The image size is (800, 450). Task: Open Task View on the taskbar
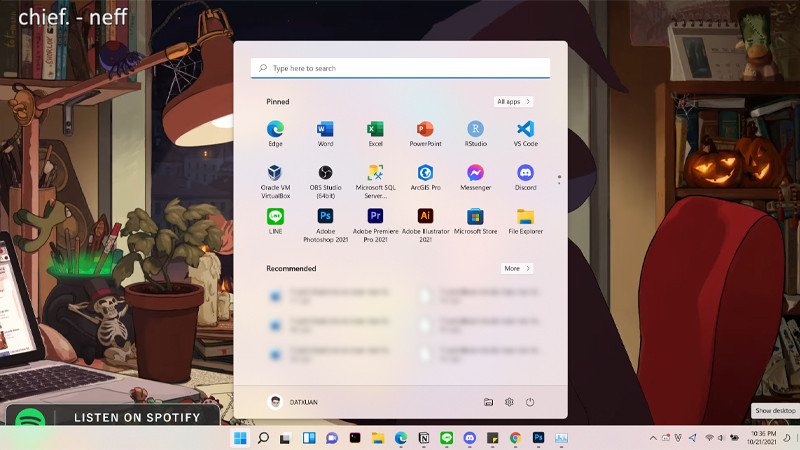[285, 438]
